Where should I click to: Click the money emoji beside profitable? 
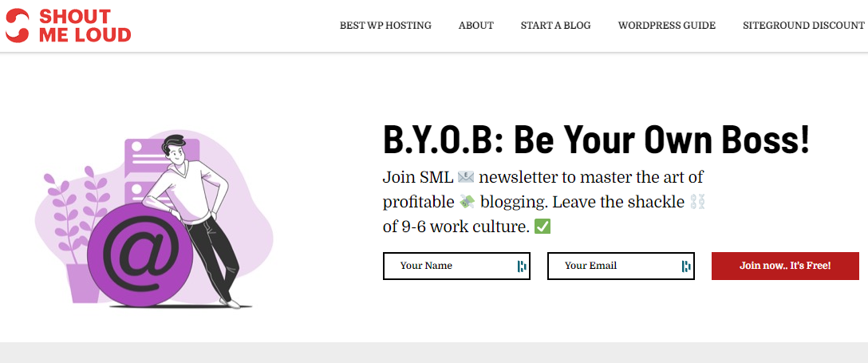tap(468, 203)
